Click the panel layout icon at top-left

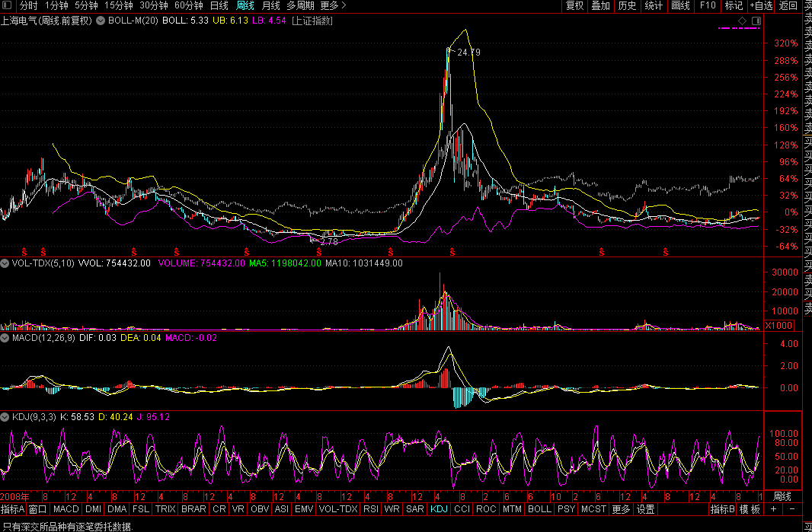coord(8,6)
